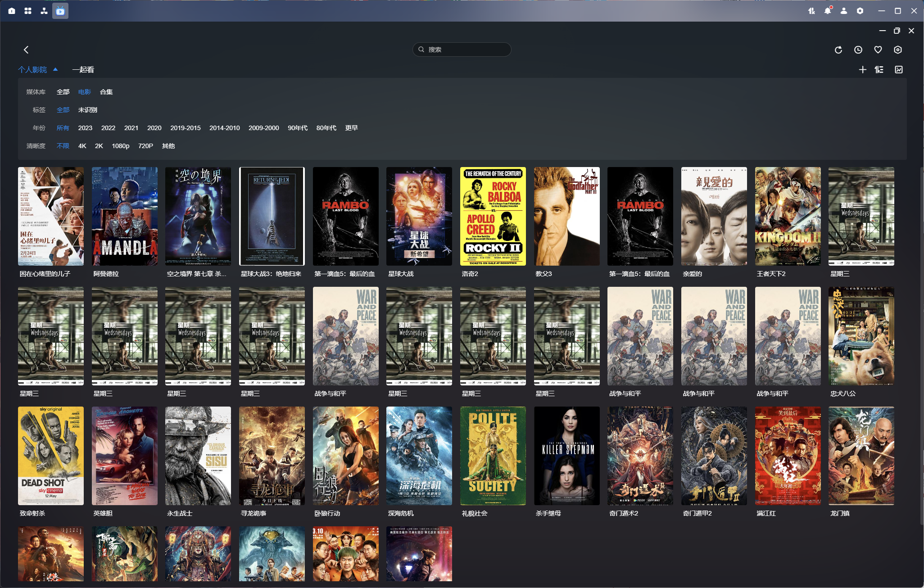Select 1080p resolution filter

point(121,146)
